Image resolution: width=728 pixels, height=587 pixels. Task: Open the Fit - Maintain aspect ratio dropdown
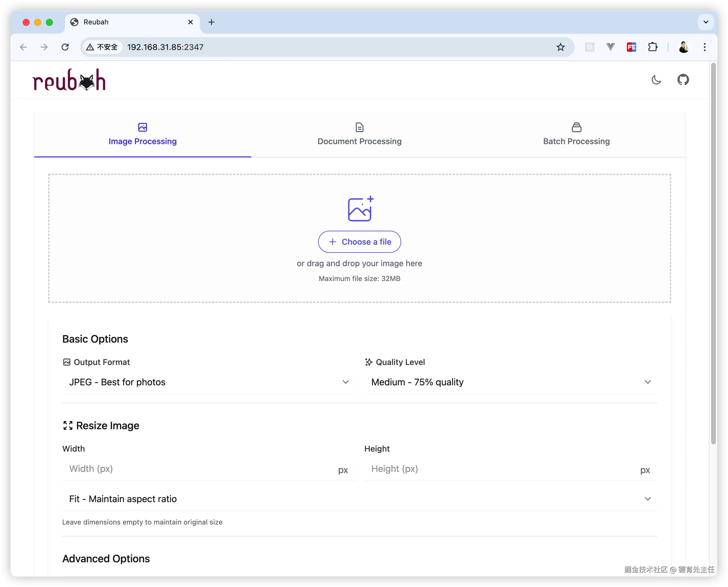pyautogui.click(x=359, y=499)
